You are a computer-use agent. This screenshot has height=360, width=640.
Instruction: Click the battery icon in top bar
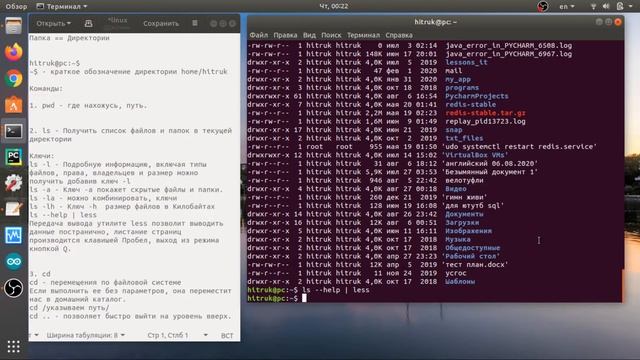[620, 6]
